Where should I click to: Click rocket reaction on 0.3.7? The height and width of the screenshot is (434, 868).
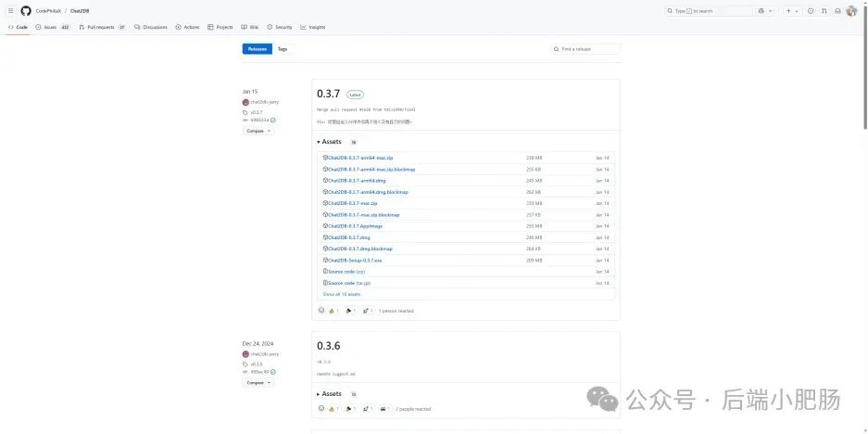pyautogui.click(x=368, y=311)
